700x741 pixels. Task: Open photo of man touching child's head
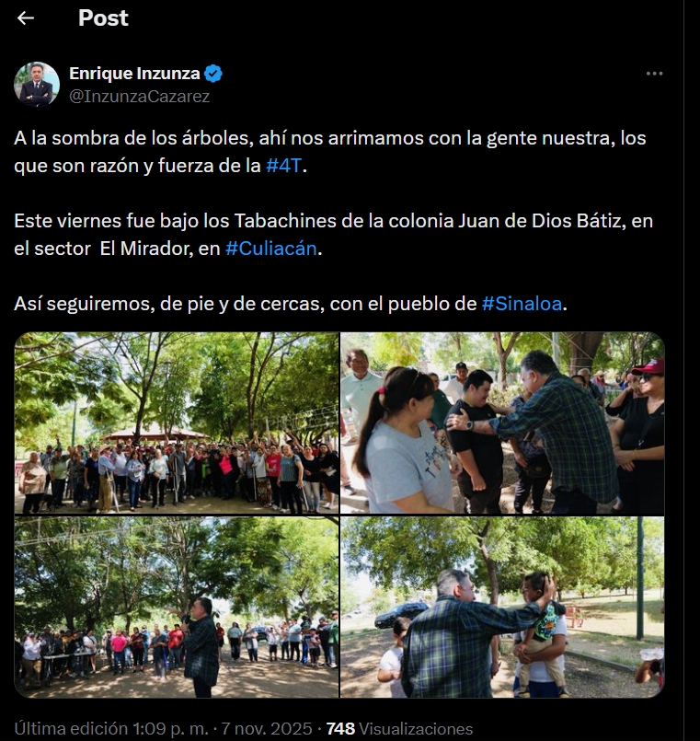(x=502, y=608)
